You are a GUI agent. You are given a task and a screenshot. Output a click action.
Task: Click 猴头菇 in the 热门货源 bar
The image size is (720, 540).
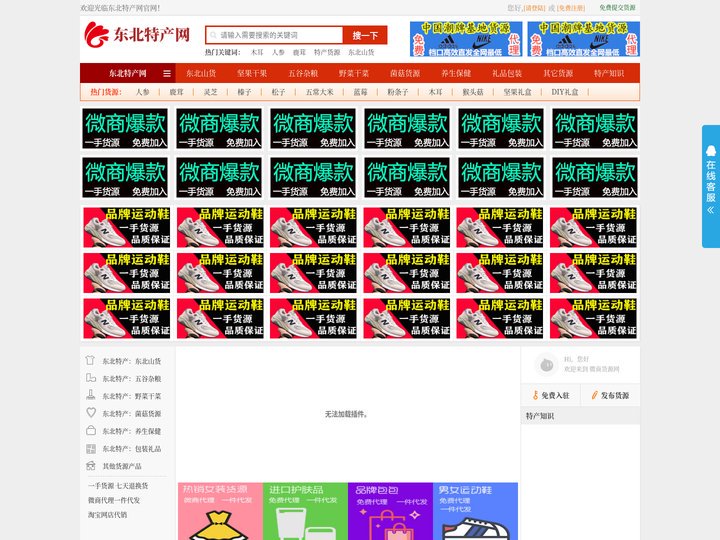coord(473,92)
